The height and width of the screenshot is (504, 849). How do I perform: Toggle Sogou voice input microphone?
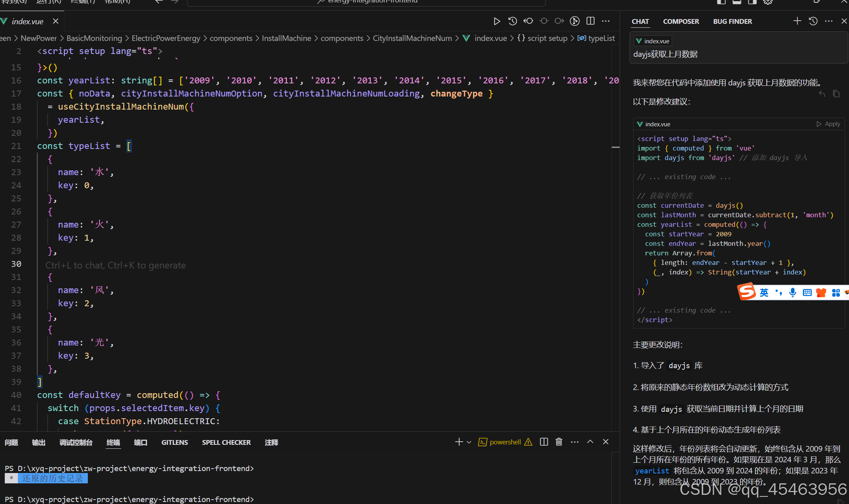coord(793,293)
